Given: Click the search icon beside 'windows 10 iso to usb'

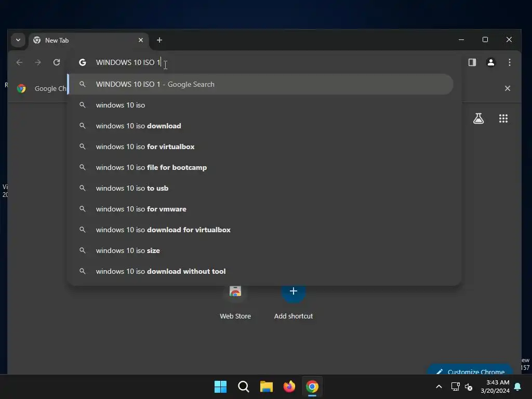Looking at the screenshot, I should click(83, 188).
